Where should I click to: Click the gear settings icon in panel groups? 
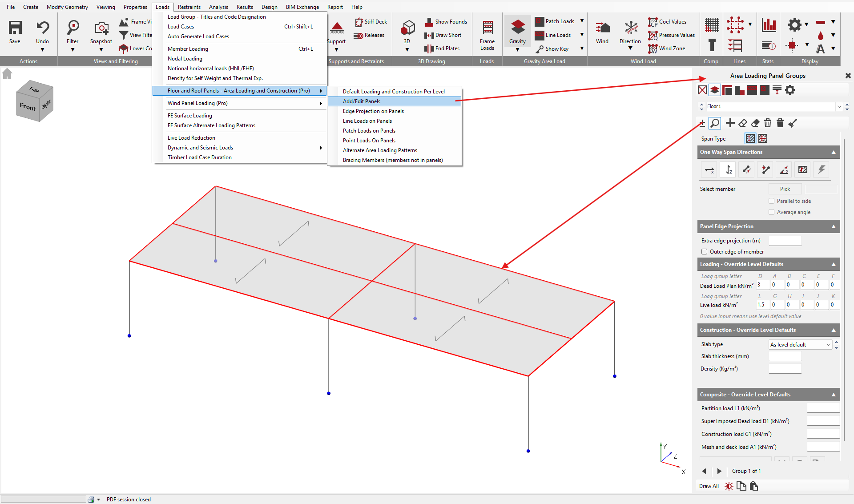790,90
